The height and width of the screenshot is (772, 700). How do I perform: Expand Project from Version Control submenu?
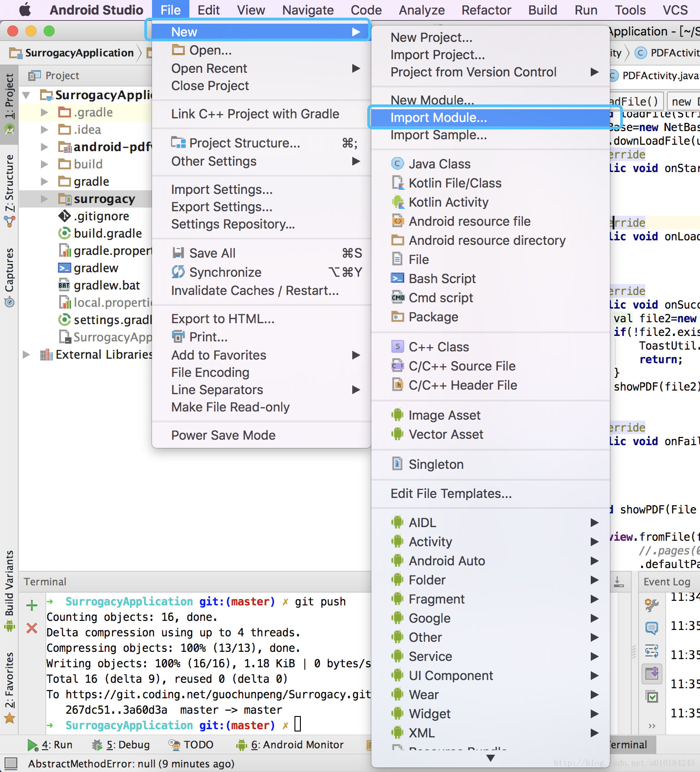coord(491,72)
